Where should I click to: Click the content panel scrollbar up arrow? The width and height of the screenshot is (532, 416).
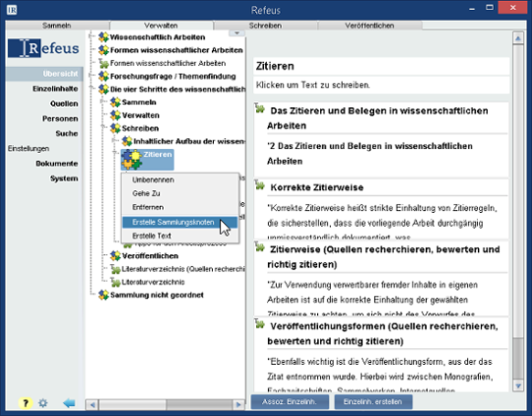pos(518,38)
